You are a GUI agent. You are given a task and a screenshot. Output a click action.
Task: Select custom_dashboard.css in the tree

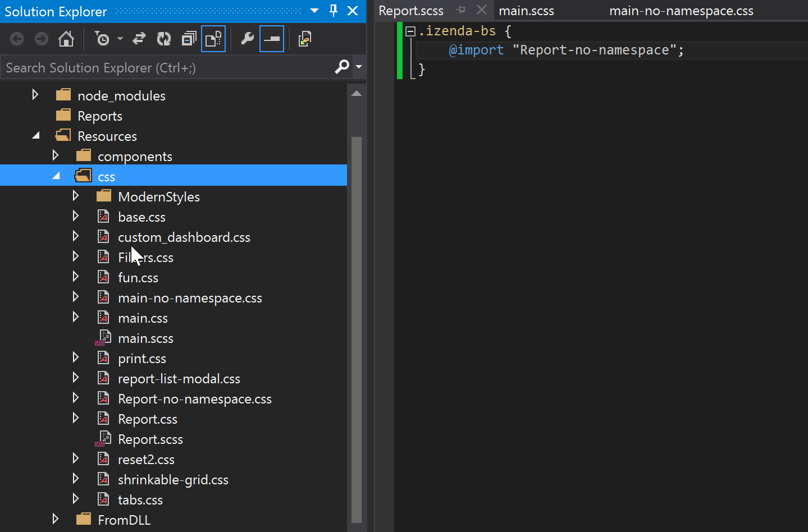point(184,237)
